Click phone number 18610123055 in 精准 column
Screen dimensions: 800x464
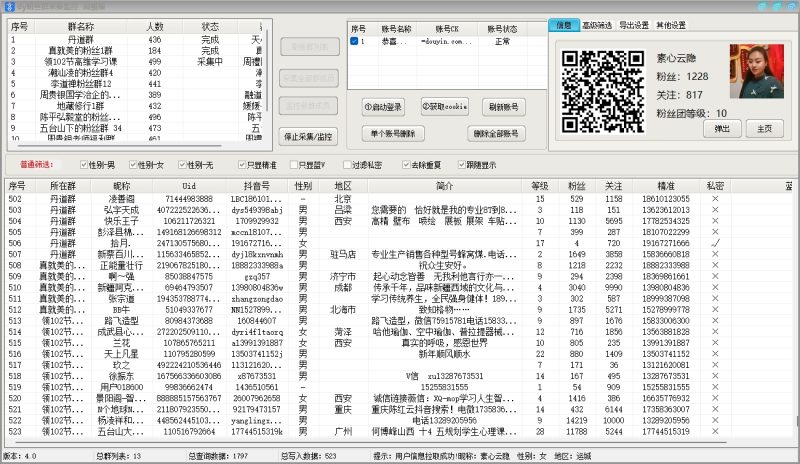[665, 199]
